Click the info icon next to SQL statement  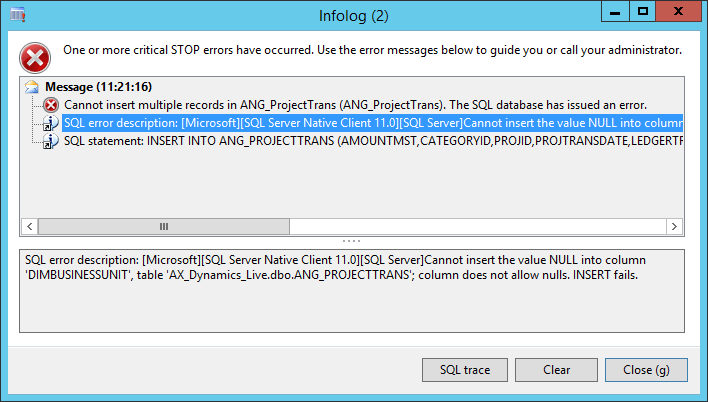click(50, 141)
